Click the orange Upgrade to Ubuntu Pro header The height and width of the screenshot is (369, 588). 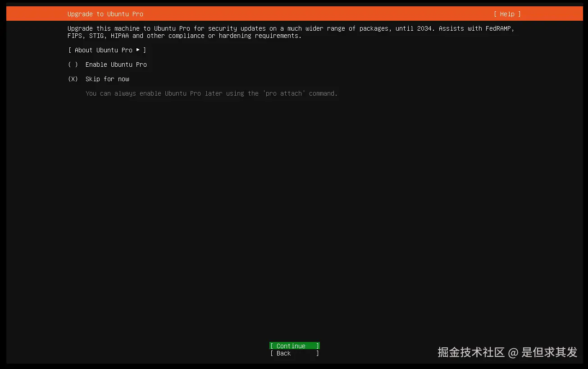(x=105, y=14)
